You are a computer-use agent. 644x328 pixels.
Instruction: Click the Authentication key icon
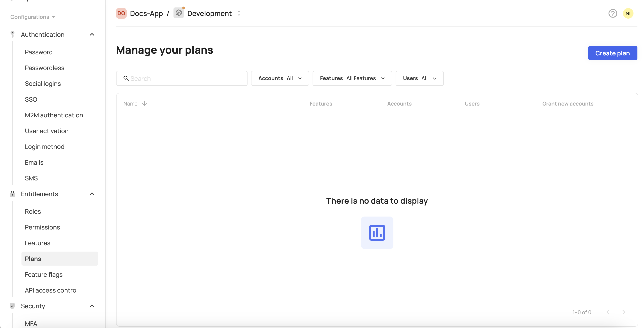[12, 34]
